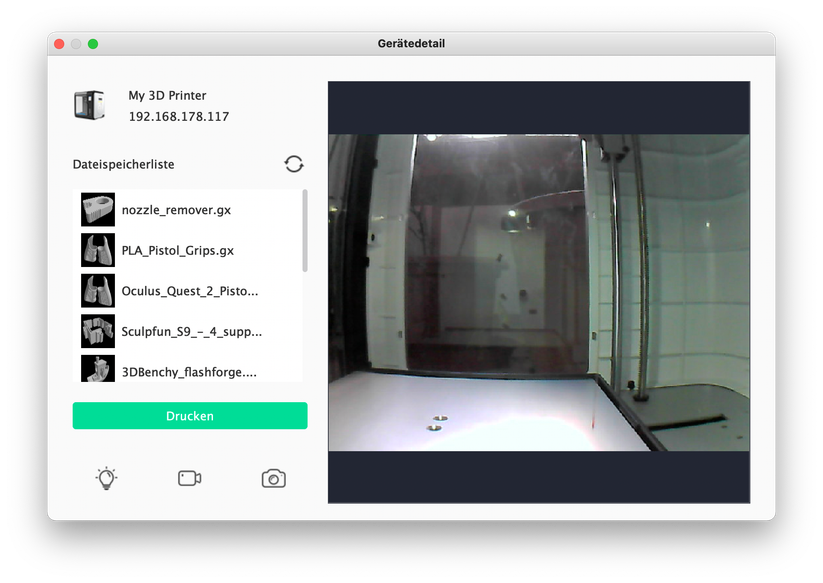
Task: Click the 3D printer device icon
Action: click(89, 105)
